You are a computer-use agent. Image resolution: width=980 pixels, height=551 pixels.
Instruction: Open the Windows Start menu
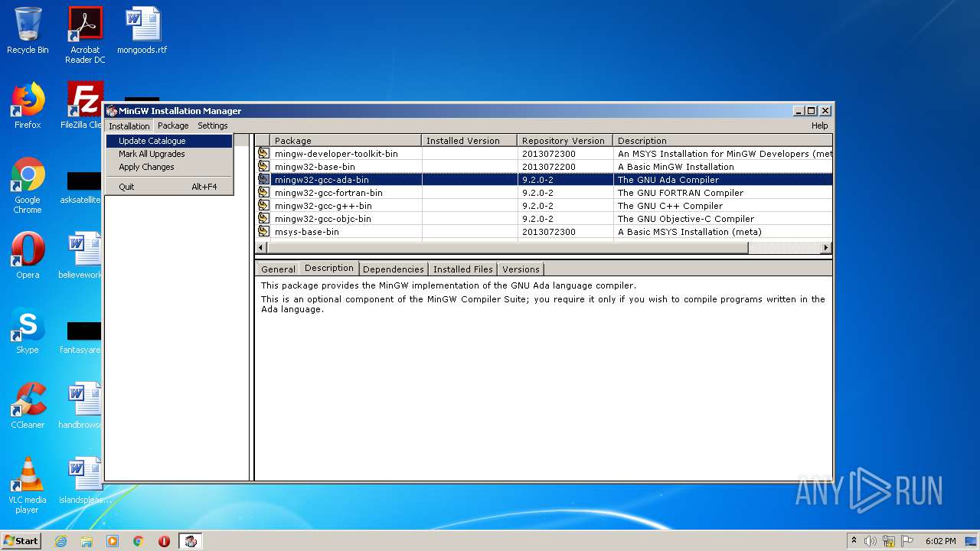click(x=21, y=541)
